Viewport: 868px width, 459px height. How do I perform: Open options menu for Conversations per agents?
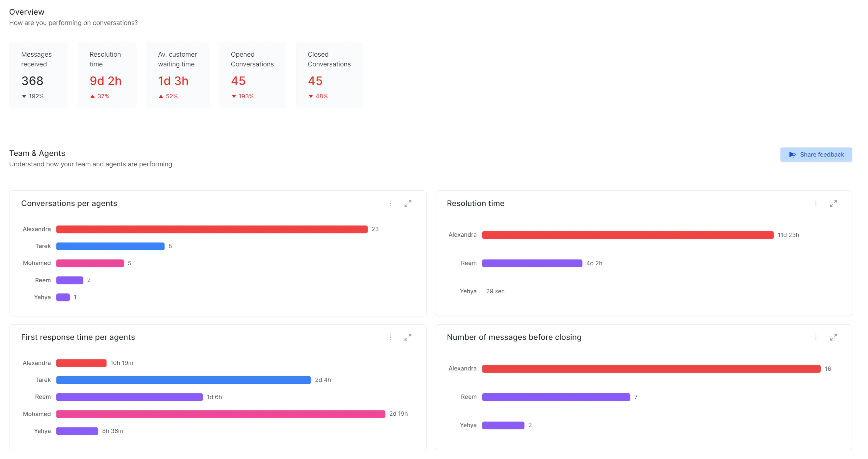pyautogui.click(x=390, y=203)
